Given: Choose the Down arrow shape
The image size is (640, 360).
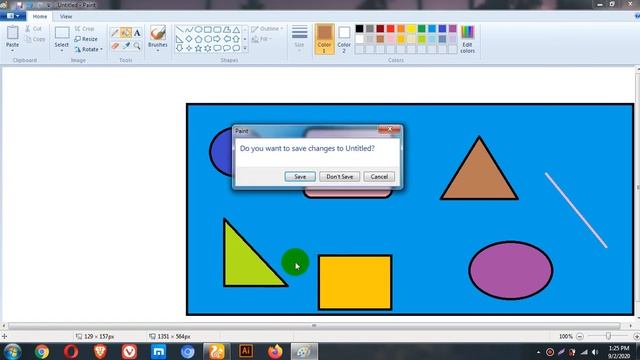Looking at the screenshot, I should coord(180,48).
